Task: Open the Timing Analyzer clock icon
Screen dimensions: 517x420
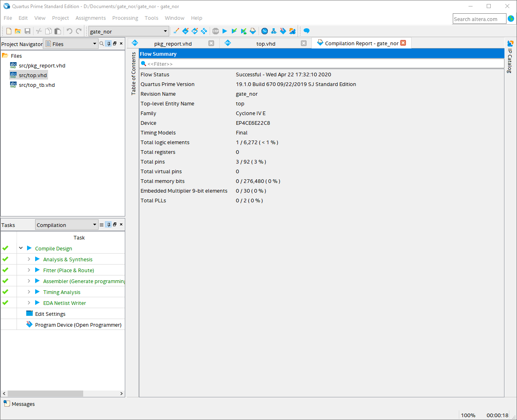Action: 265,31
